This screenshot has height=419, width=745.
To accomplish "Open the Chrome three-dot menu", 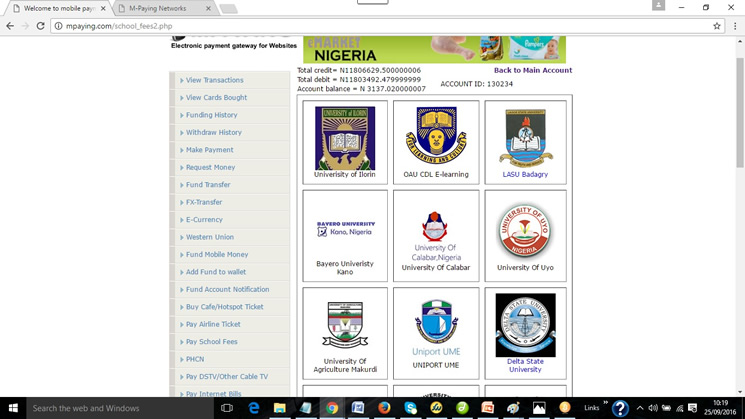I will tap(735, 26).
